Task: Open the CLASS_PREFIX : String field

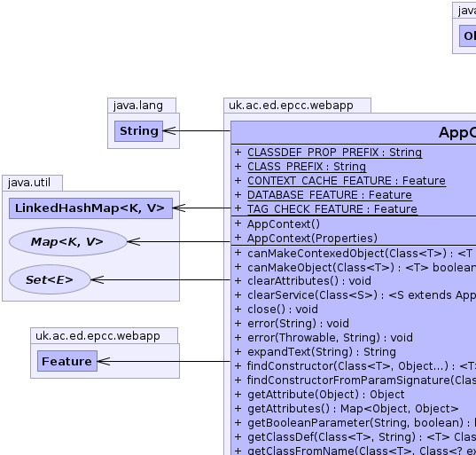Action: click(307, 167)
